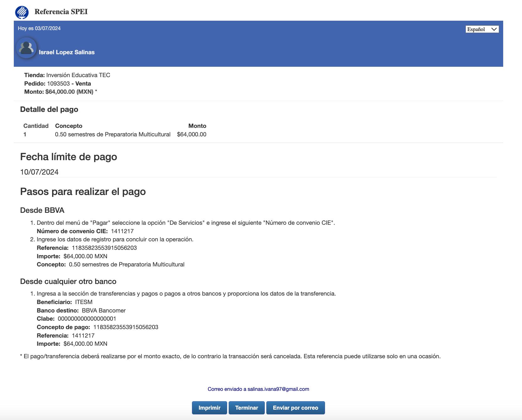This screenshot has height=420, width=522.
Task: Click the Número de convenio CIE value 1411217
Action: [122, 231]
